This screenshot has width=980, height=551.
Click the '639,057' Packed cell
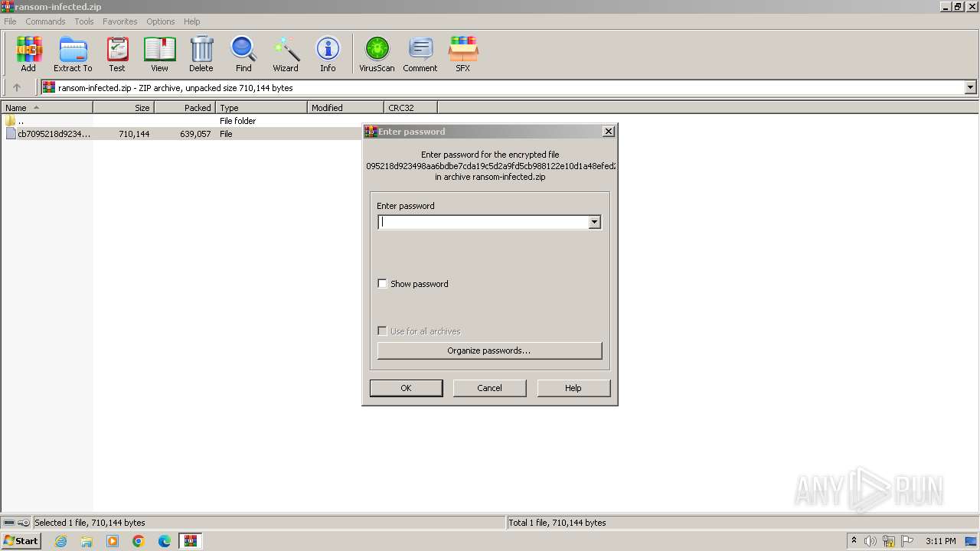coord(195,134)
